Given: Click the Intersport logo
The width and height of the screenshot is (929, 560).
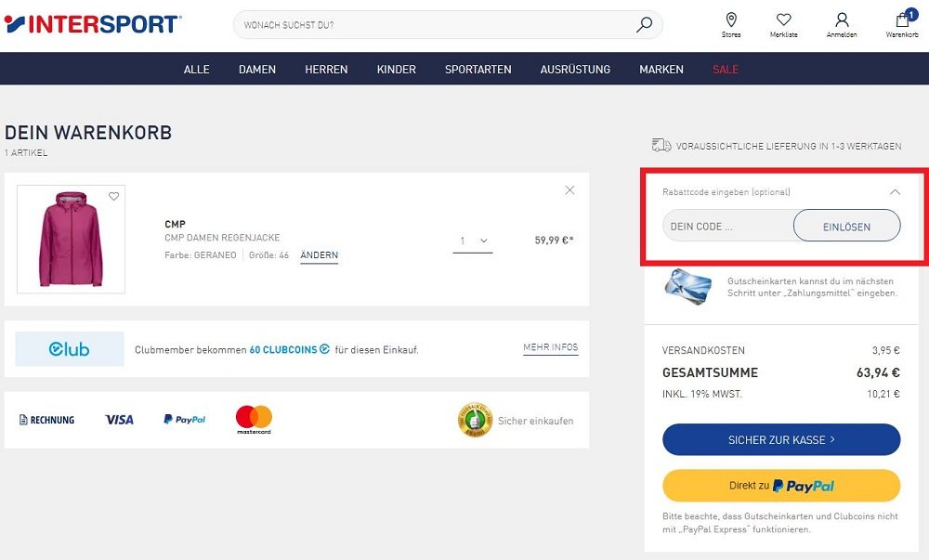Looking at the screenshot, I should point(92,24).
